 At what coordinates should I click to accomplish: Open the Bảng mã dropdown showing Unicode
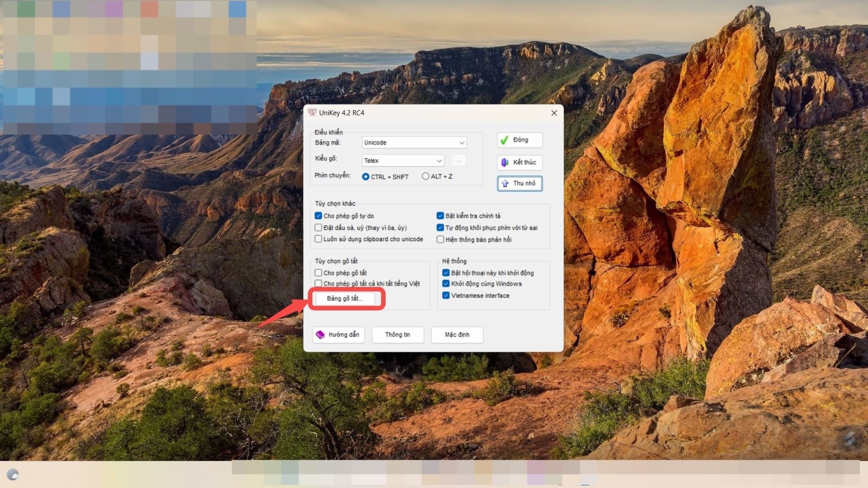[x=414, y=143]
